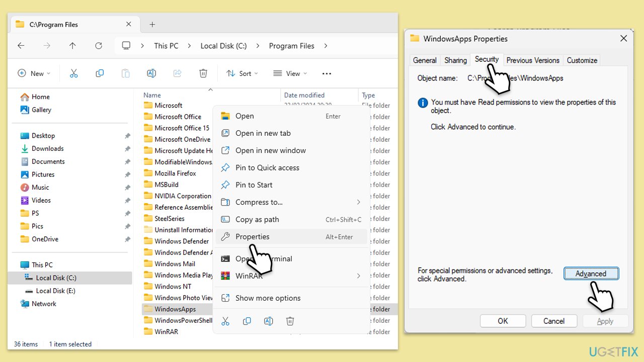
Task: Choose Open in new tab
Action: (291, 133)
